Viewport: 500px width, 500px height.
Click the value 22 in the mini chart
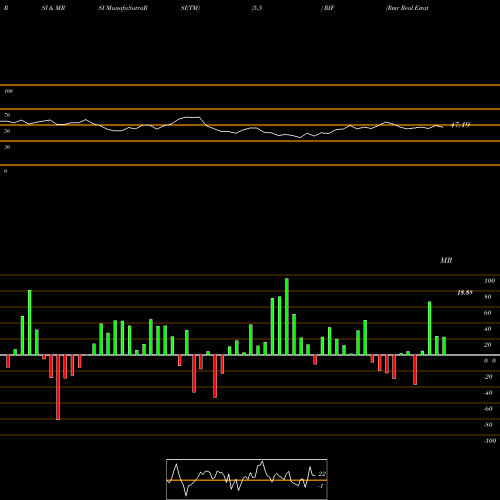pyautogui.click(x=322, y=474)
